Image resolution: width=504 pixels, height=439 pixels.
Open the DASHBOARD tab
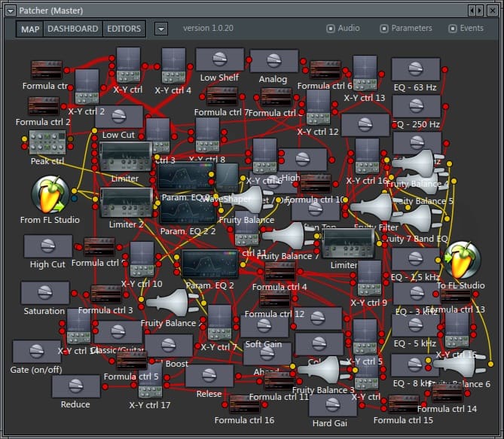72,29
